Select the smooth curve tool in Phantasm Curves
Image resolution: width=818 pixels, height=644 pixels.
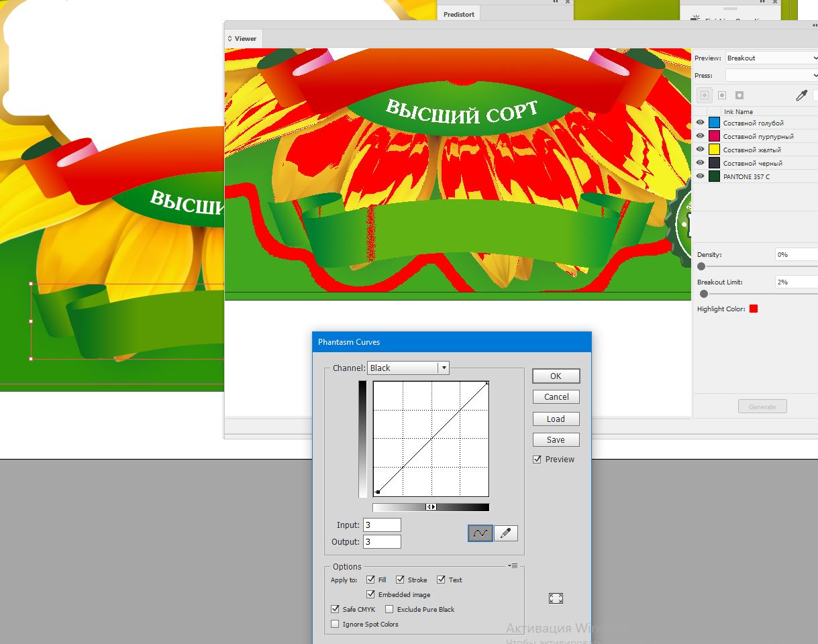(x=480, y=533)
